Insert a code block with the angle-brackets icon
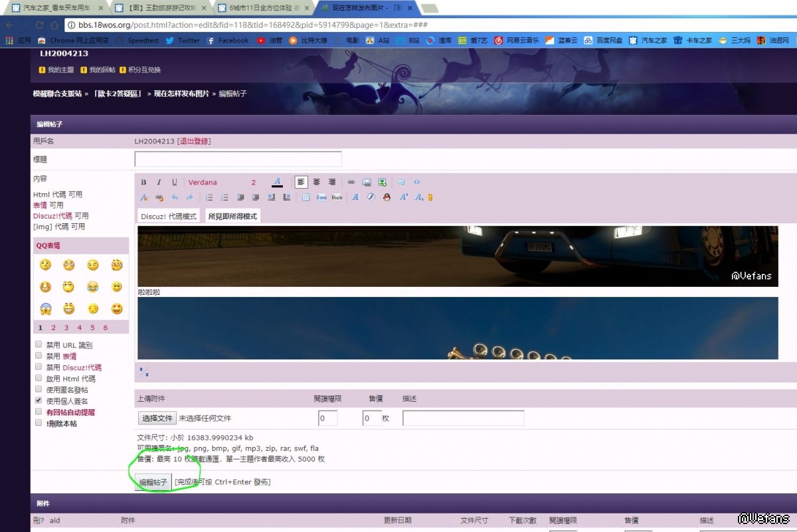 point(417,182)
